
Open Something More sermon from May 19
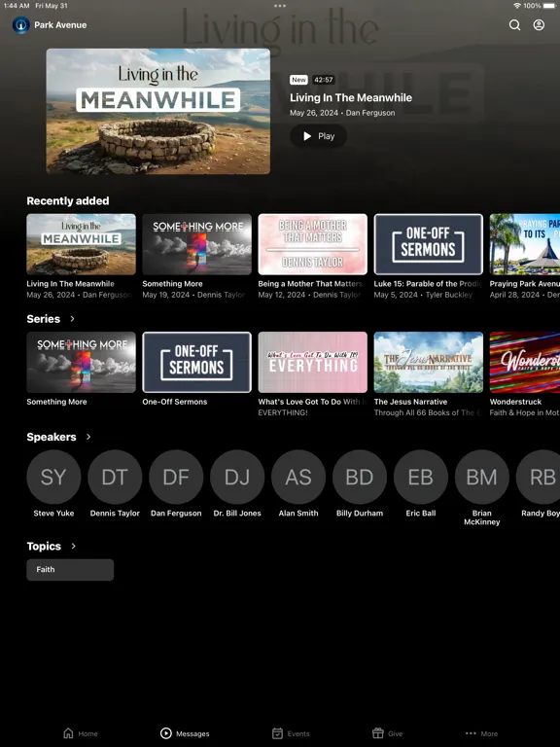coord(196,244)
